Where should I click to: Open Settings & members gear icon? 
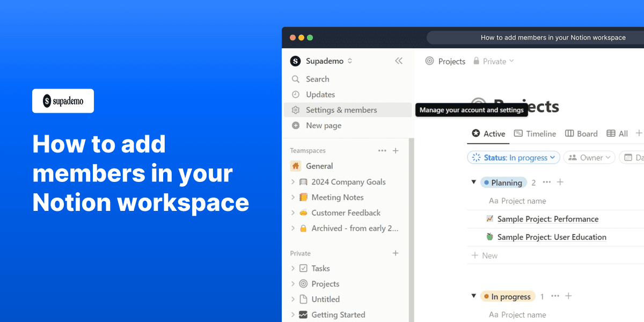point(296,109)
